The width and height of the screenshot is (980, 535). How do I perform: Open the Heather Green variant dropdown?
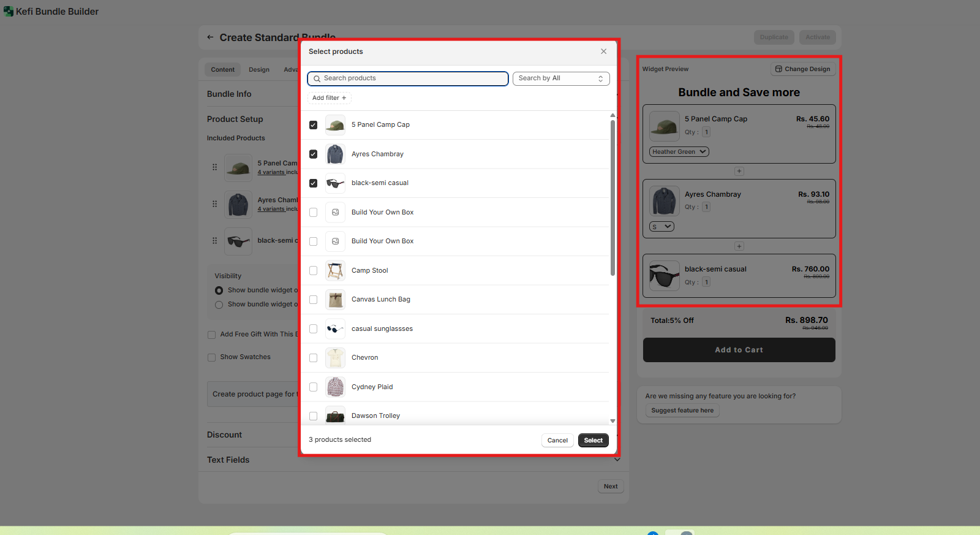679,152
